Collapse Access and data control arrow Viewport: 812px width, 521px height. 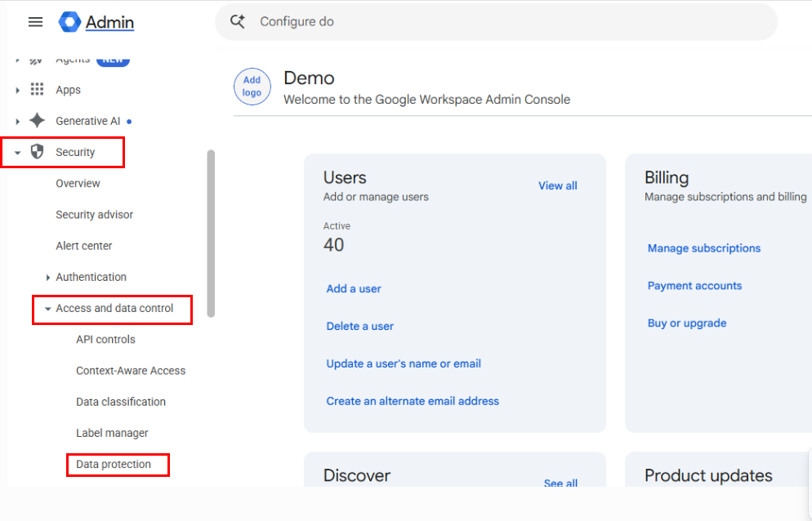47,309
